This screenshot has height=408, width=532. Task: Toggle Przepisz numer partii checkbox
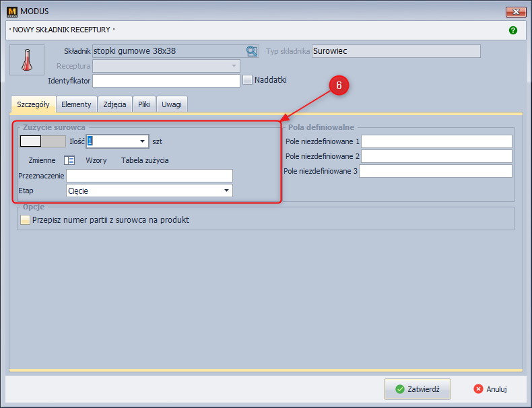click(x=26, y=220)
